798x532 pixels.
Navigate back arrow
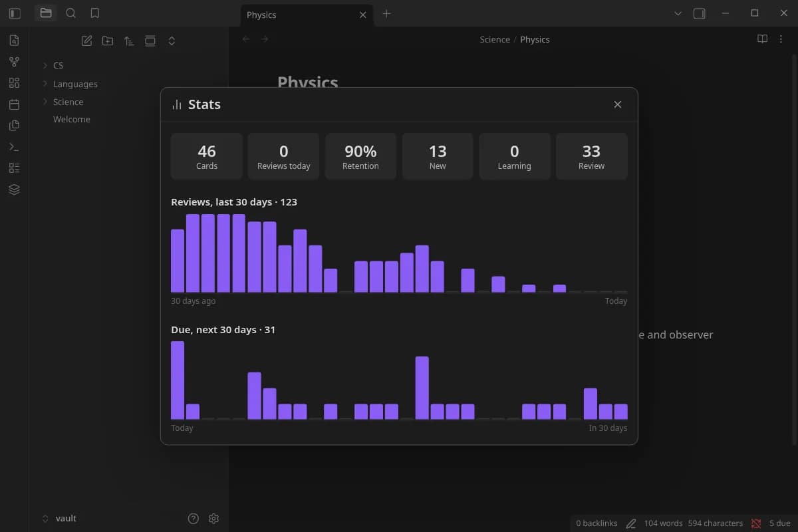click(246, 39)
